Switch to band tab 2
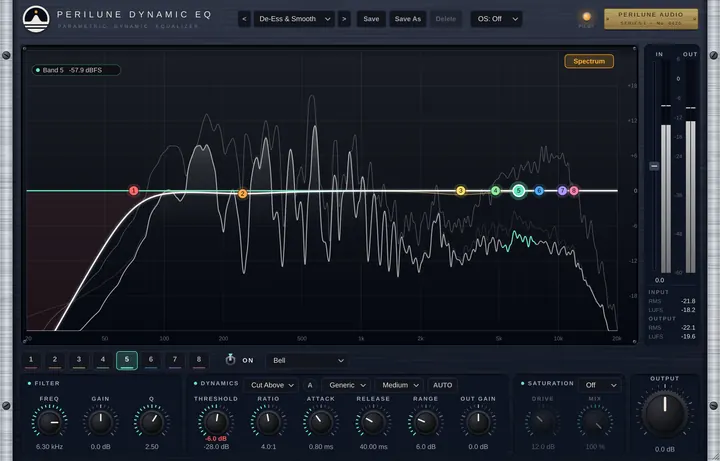Screen dimensions: 720x461 [x=55, y=360]
